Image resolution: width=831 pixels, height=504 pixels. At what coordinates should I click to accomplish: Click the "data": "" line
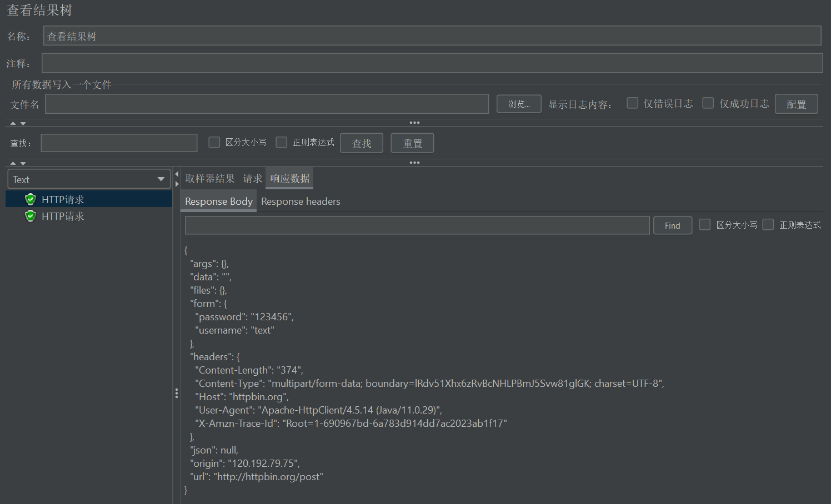click(211, 277)
